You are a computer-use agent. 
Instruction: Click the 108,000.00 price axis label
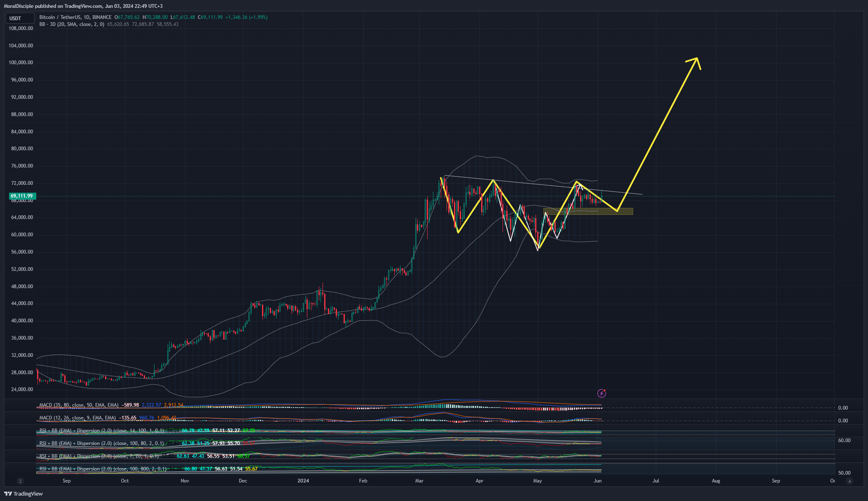coord(21,28)
